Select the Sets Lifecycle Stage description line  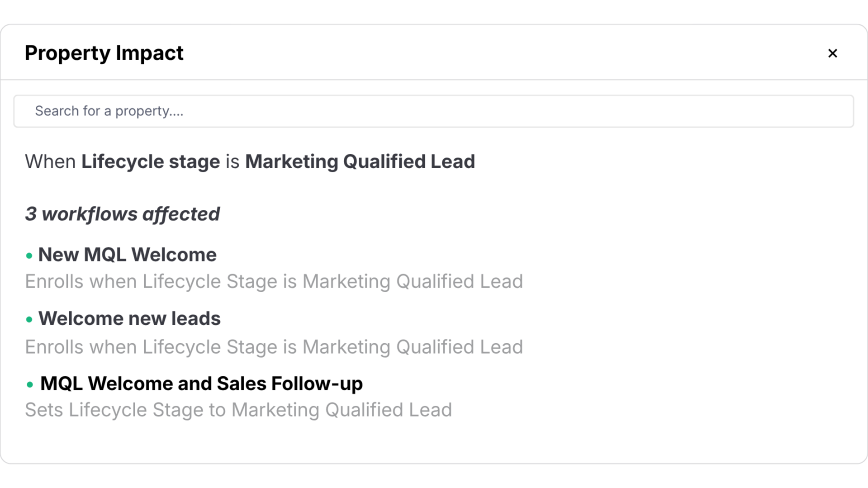click(238, 410)
